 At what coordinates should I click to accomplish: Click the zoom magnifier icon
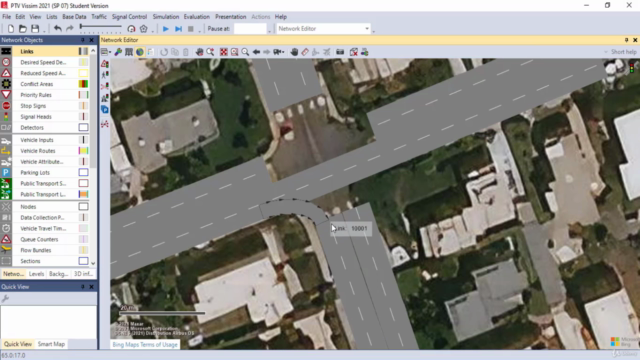coord(245,52)
